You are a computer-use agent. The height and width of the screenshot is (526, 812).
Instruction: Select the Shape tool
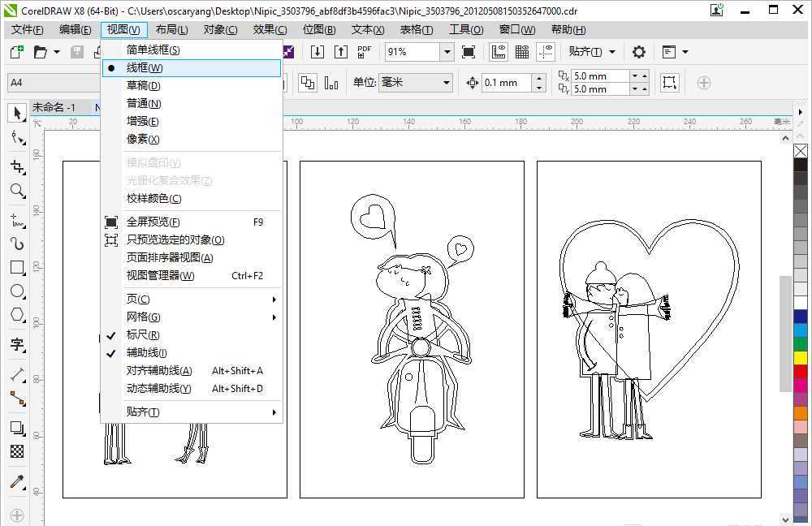click(17, 138)
